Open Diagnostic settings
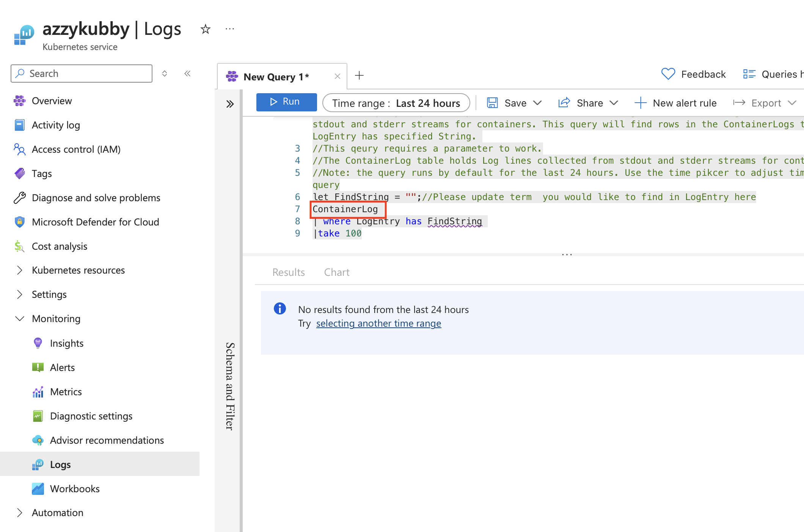 pyautogui.click(x=91, y=416)
